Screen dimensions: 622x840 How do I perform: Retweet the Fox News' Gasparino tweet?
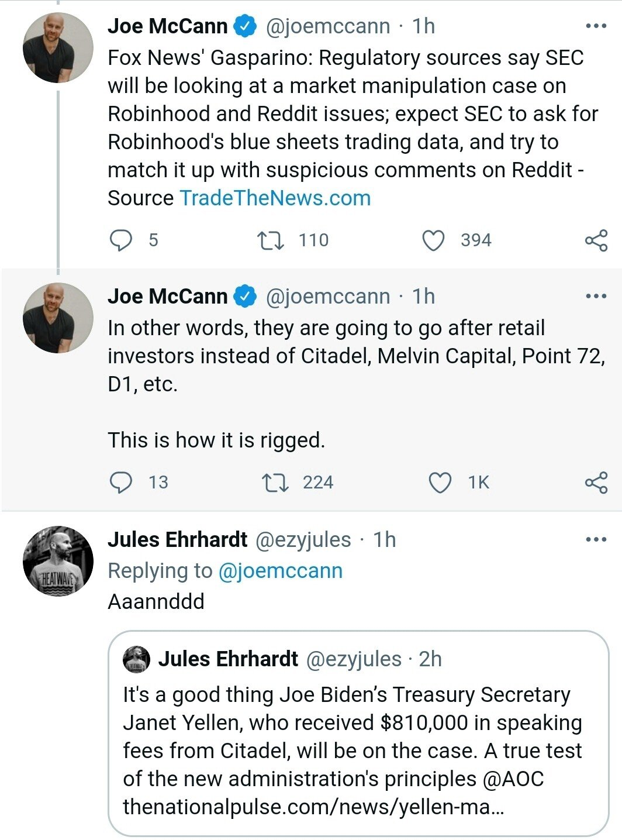[x=271, y=240]
